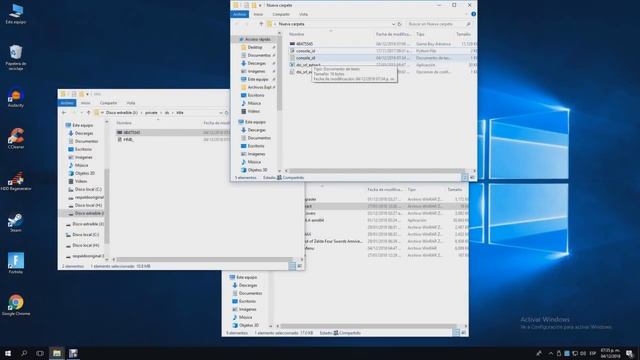Select Música in Nueva carpeta quick access list
The image size is (640, 360).
[x=254, y=103]
